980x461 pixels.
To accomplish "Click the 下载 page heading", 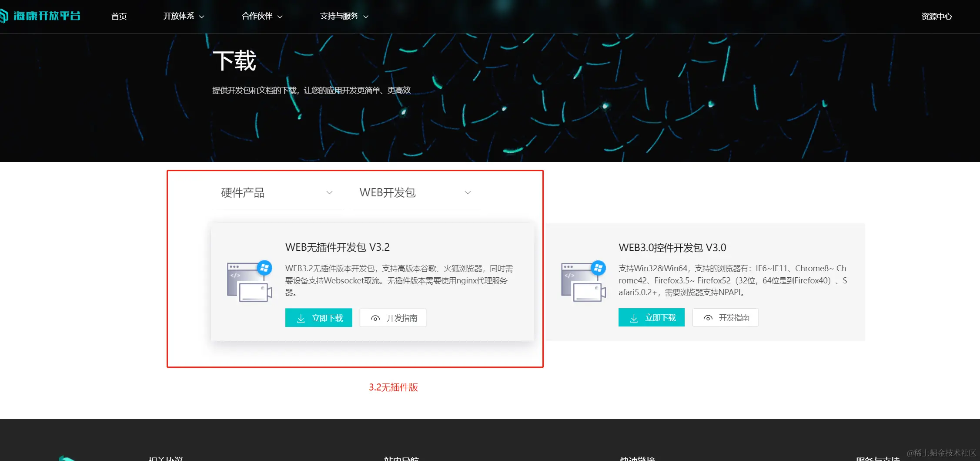I will (234, 61).
